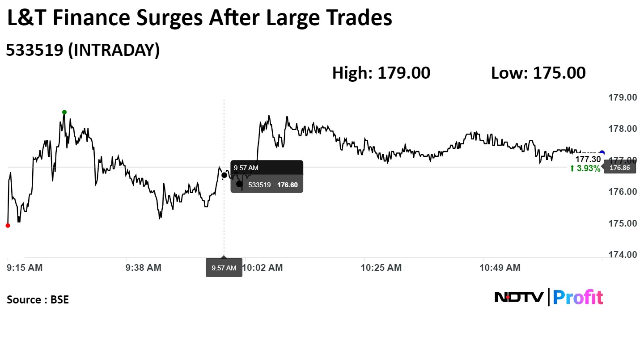Click the Profit logo text
Image resolution: width=644 pixels, height=362 pixels.
coord(578,297)
